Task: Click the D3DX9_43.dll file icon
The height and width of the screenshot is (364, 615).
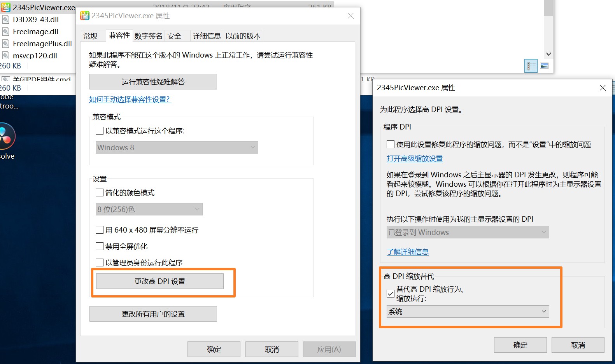Action: (6, 19)
